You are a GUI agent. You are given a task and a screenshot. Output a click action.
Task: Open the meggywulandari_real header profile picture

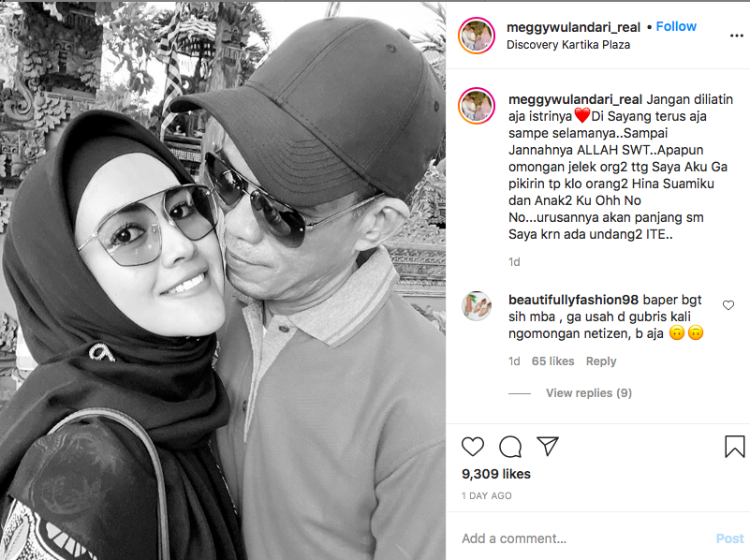(x=477, y=36)
